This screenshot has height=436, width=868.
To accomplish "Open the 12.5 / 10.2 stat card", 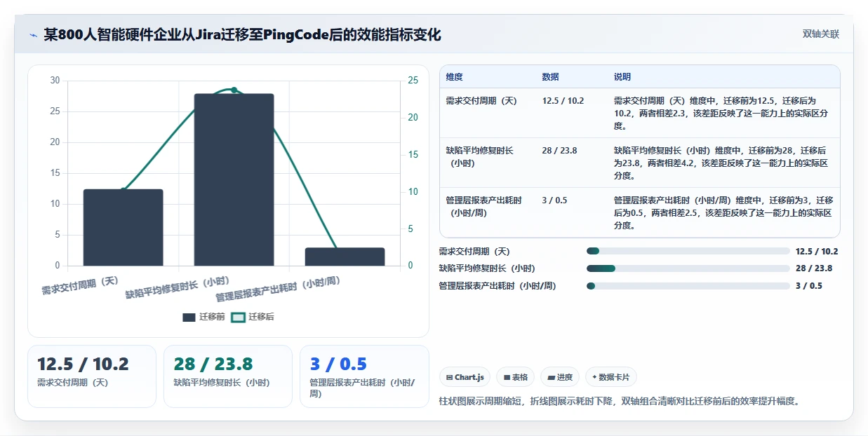I will pos(91,376).
